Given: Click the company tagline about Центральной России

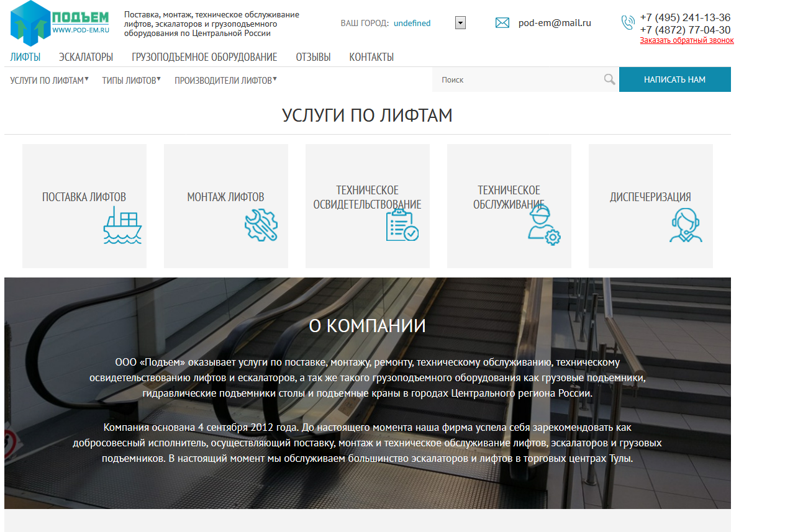Looking at the screenshot, I should point(212,24).
